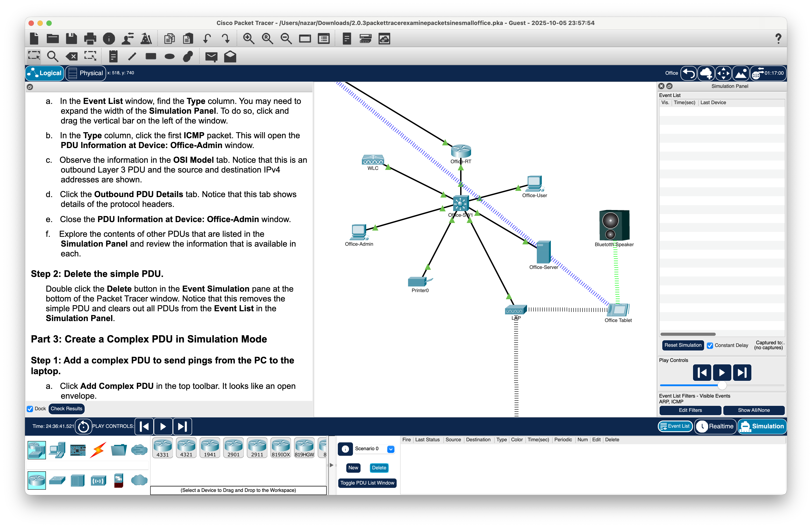The width and height of the screenshot is (812, 528).
Task: Select the End Devices category icon
Action: click(57, 450)
